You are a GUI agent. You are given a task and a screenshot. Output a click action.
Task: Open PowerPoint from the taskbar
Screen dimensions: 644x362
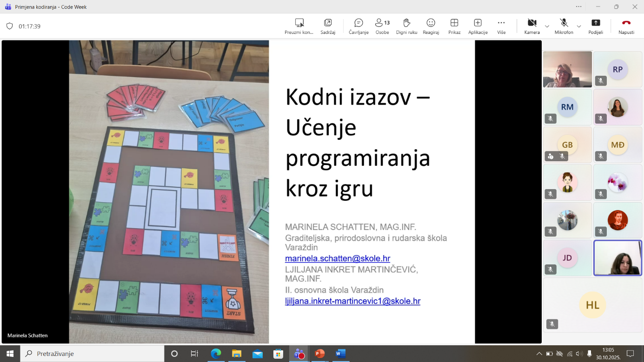320,354
